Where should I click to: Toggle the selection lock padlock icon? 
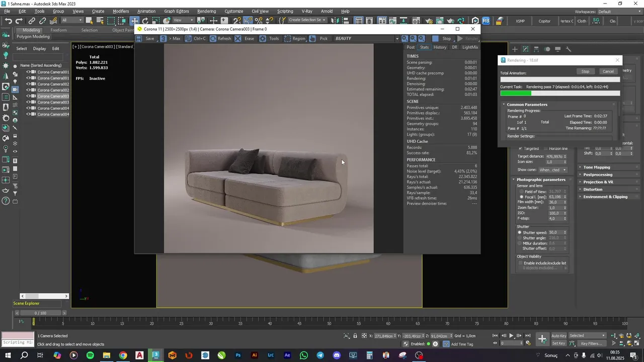pyautogui.click(x=355, y=336)
